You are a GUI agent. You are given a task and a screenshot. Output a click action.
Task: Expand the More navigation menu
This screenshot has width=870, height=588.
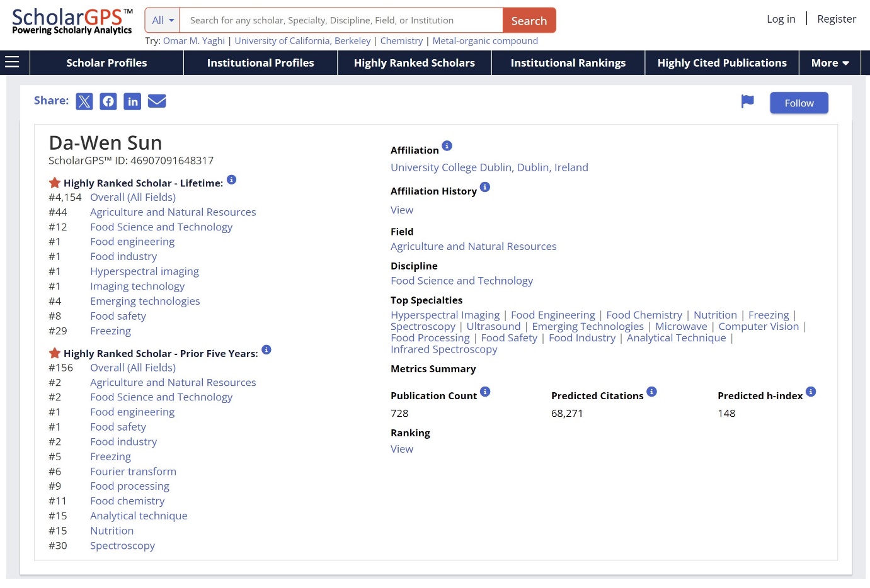tap(830, 62)
